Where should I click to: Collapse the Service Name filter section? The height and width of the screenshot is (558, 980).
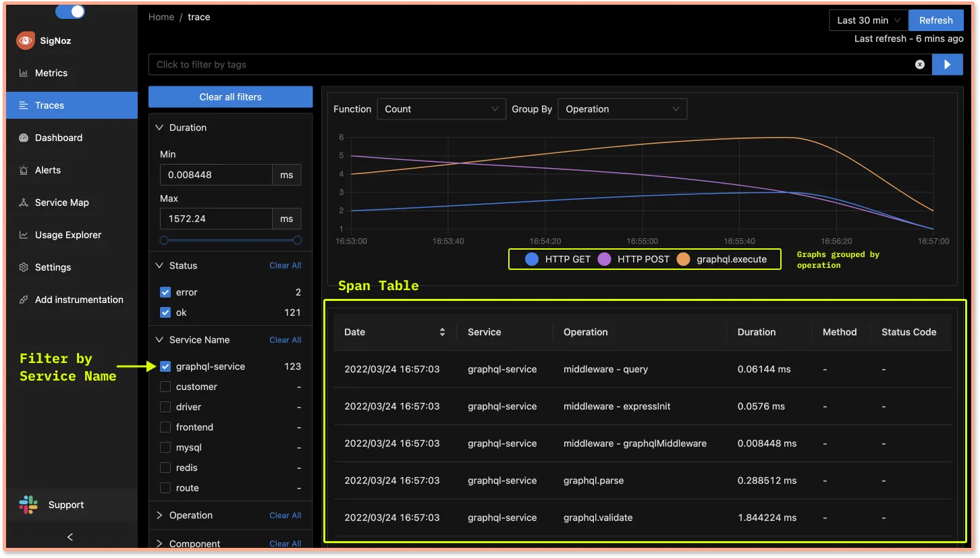coord(160,339)
